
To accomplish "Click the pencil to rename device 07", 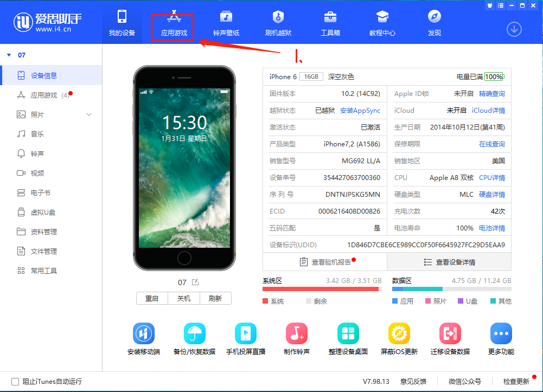I will pos(196,282).
